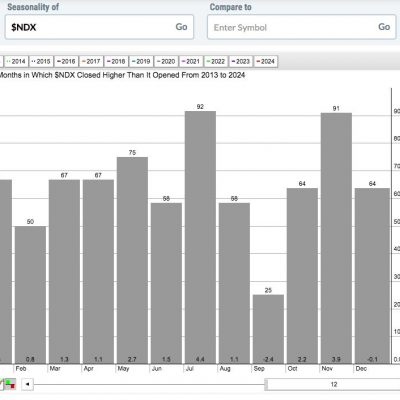Toggle the 2021 year series
The image size is (400, 400).
pos(191,61)
